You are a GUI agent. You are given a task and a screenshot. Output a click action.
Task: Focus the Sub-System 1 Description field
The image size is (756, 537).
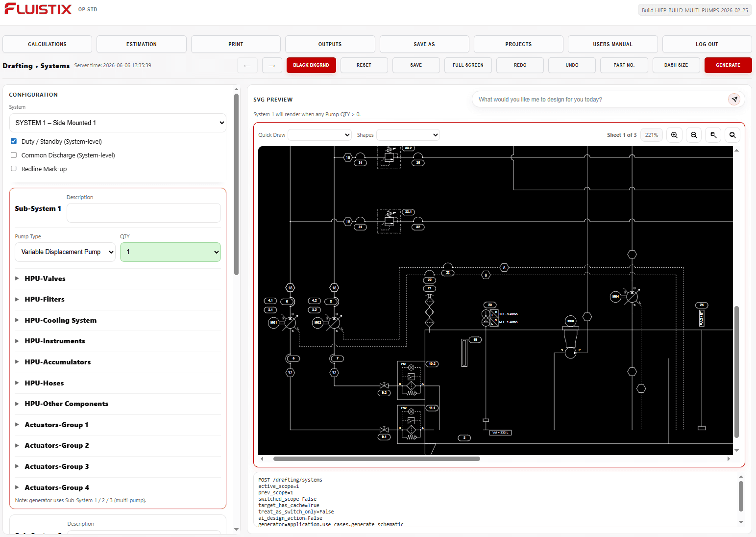coord(144,213)
